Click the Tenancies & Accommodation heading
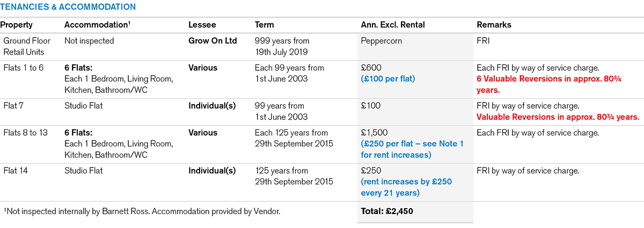 coord(68,7)
